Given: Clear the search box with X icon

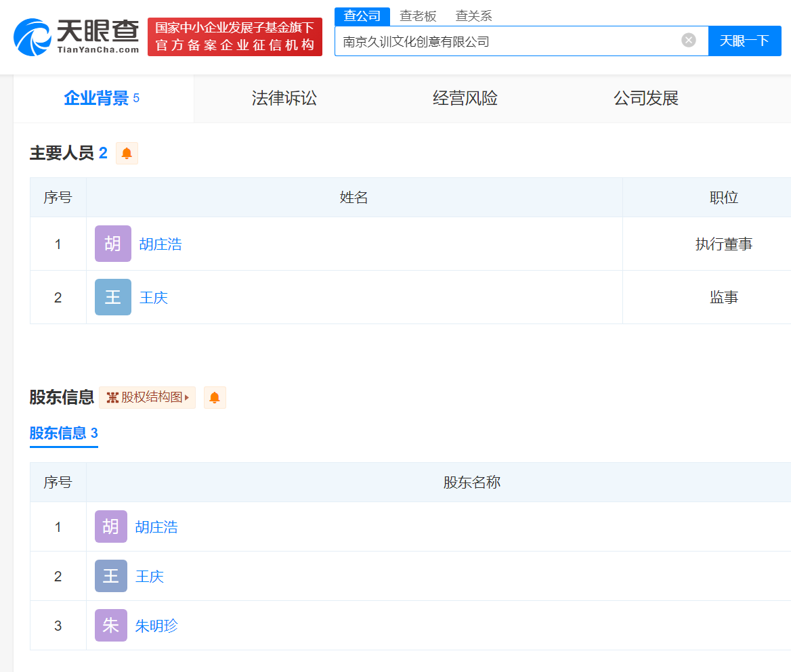Looking at the screenshot, I should point(688,41).
